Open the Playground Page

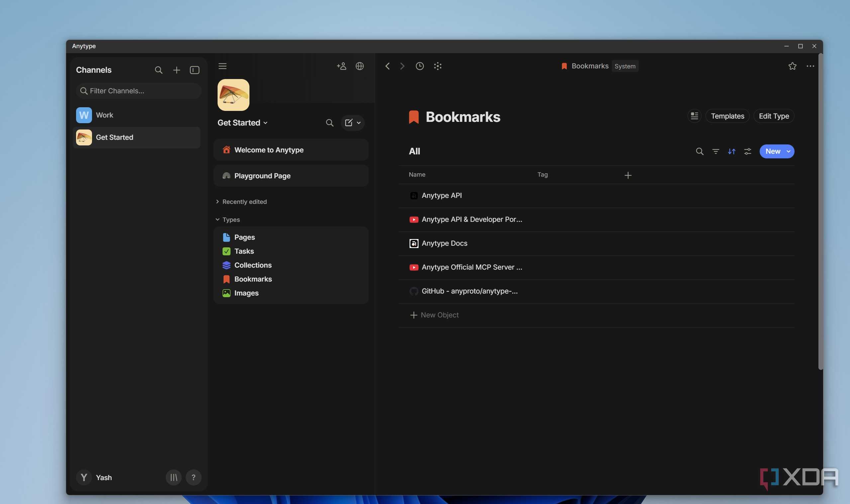coord(291,176)
